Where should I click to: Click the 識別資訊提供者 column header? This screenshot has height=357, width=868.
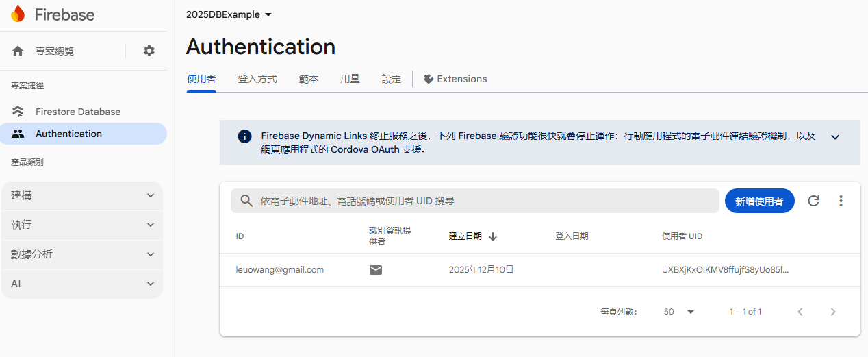390,236
